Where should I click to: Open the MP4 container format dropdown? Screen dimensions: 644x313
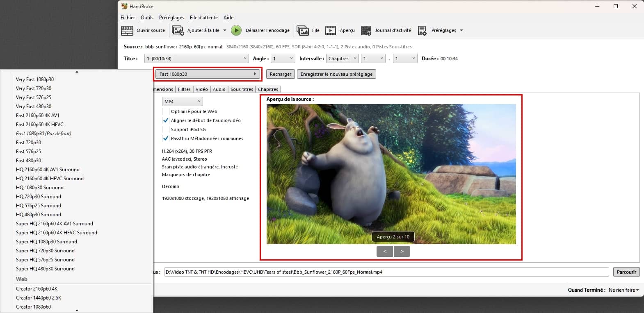pyautogui.click(x=182, y=102)
